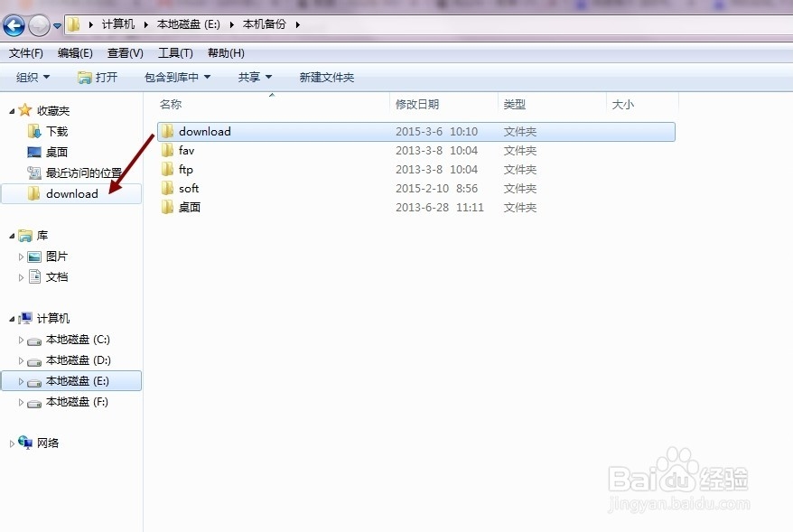Click the file name text ftp

click(x=186, y=170)
